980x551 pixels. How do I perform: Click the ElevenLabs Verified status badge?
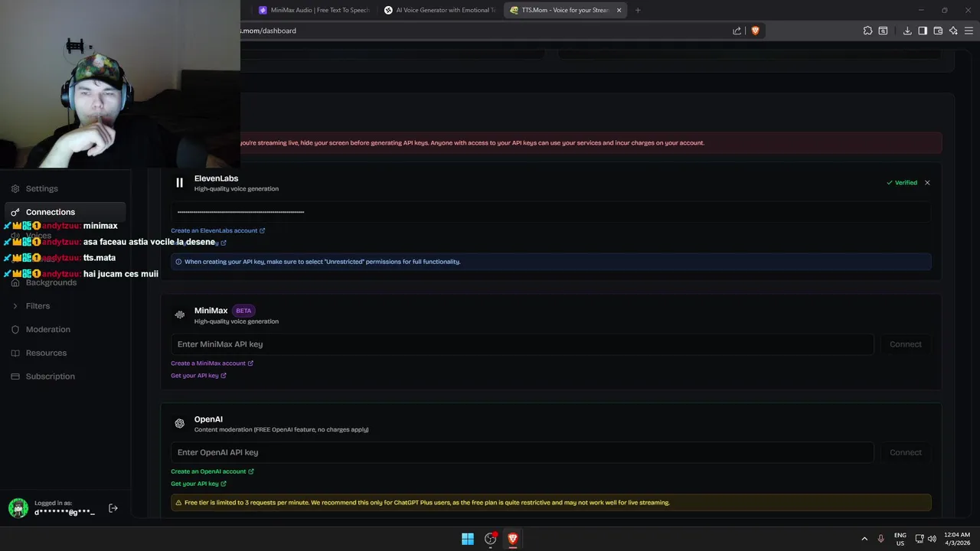902,183
